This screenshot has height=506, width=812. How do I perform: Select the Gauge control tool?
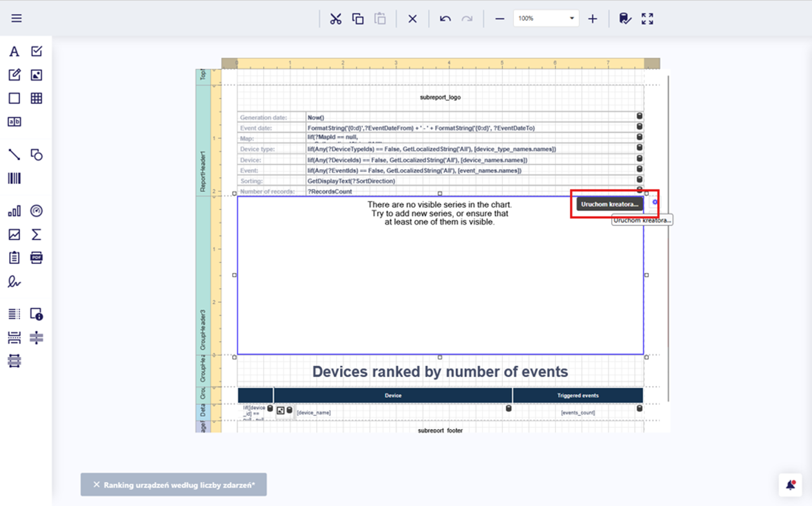pyautogui.click(x=37, y=211)
